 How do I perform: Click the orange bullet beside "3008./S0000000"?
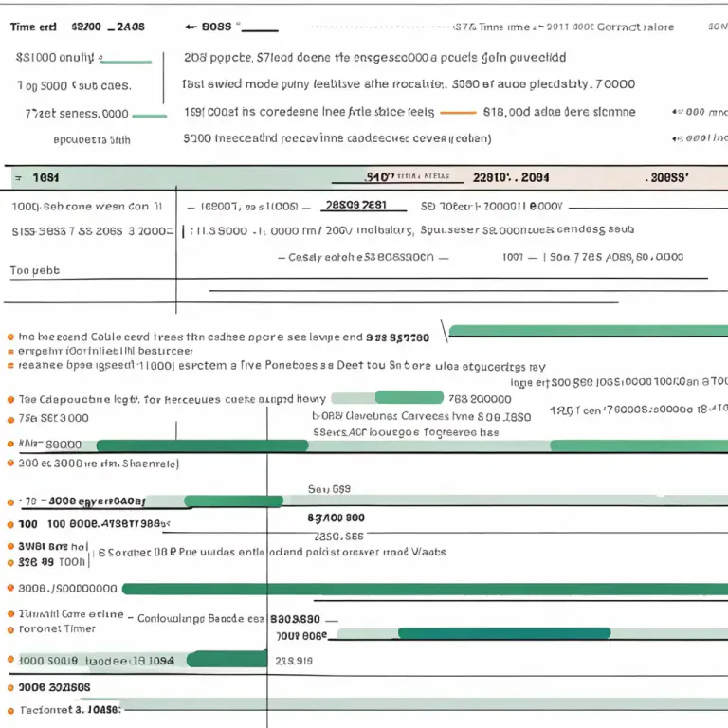[10, 588]
